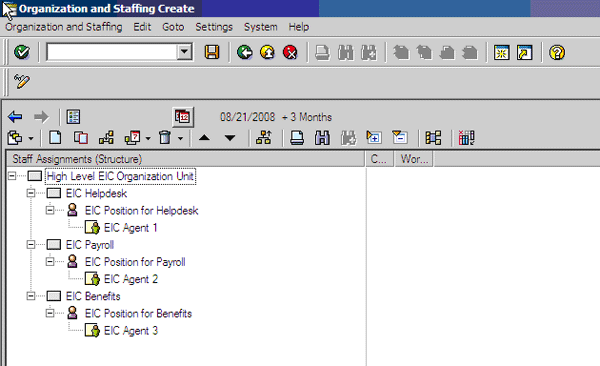Open the dropdown arrow next to Delete icon
The width and height of the screenshot is (600, 366).
pos(180,138)
